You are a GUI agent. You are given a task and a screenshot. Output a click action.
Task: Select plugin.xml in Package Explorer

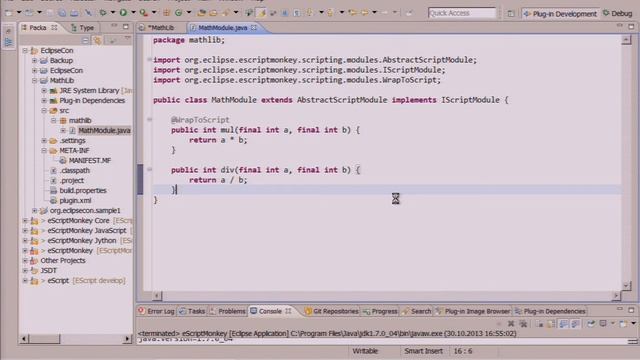coord(75,200)
